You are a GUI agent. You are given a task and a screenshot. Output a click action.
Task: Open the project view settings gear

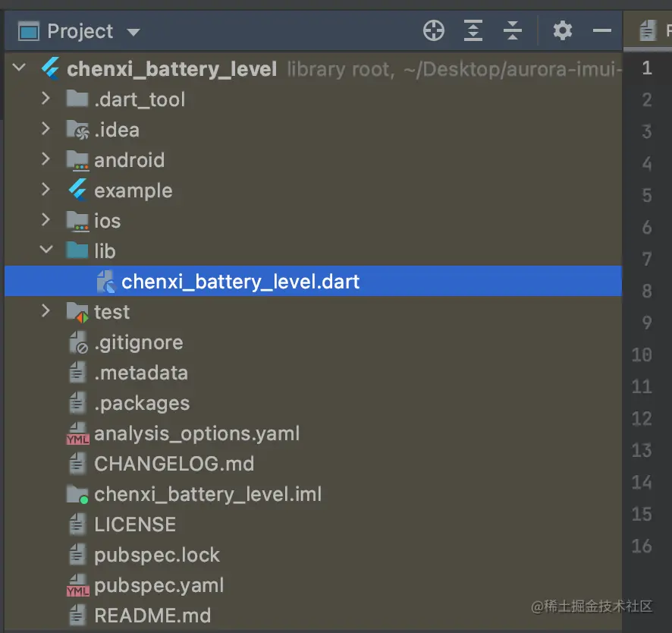tap(563, 30)
